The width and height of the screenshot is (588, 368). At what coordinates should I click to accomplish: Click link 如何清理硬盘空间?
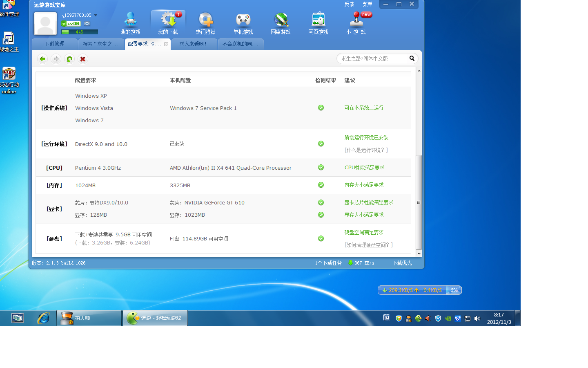[x=369, y=245]
